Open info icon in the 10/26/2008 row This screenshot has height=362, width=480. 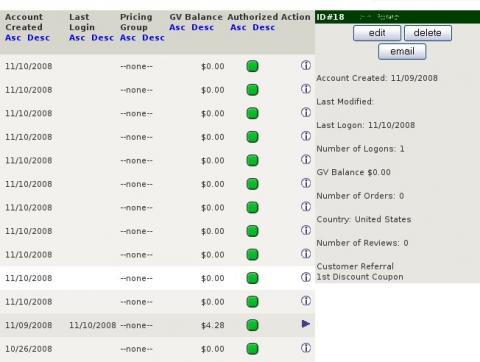(306, 348)
